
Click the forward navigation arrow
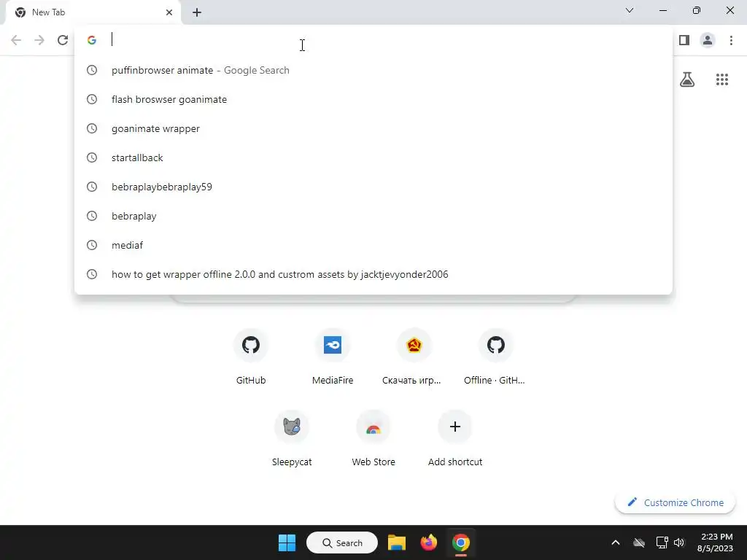[39, 40]
